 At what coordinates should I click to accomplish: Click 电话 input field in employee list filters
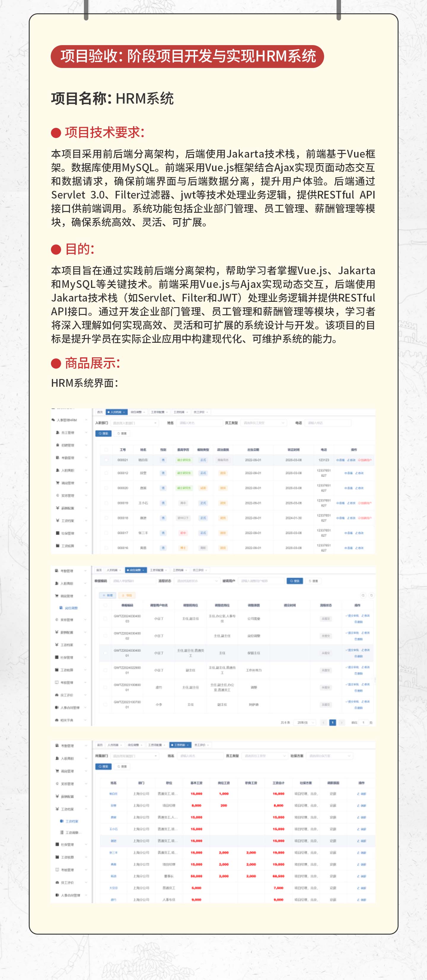[328, 423]
